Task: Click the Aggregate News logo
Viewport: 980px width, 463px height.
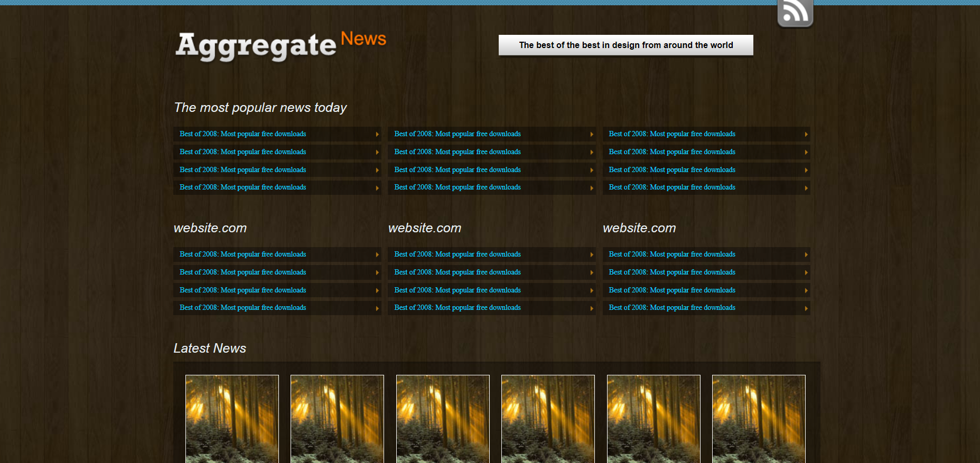Action: pyautogui.click(x=281, y=45)
